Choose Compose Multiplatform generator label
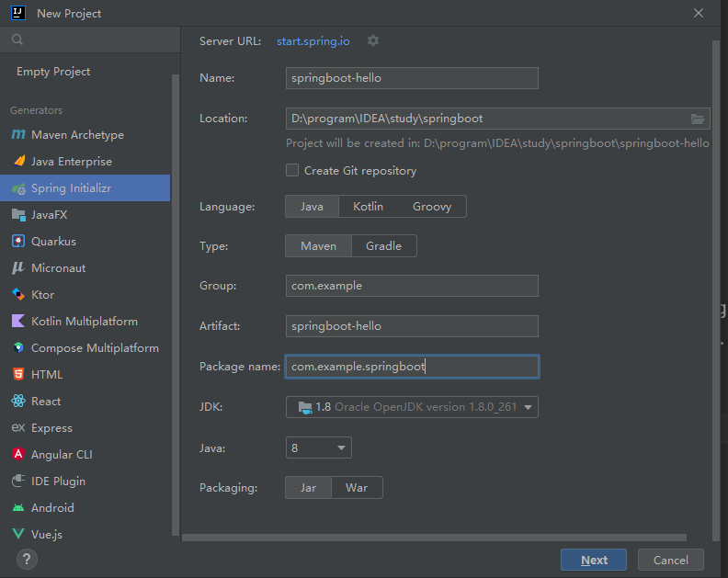The height and width of the screenshot is (578, 728). click(95, 347)
